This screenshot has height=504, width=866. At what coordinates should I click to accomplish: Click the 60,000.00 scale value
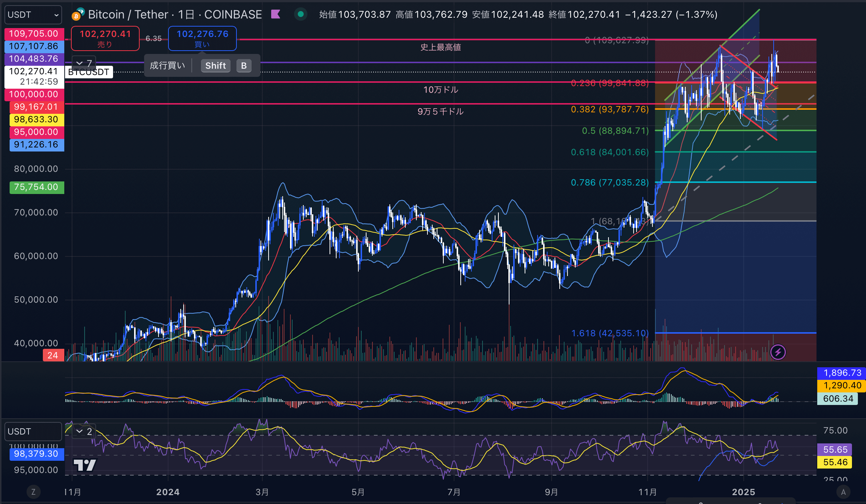(x=36, y=256)
